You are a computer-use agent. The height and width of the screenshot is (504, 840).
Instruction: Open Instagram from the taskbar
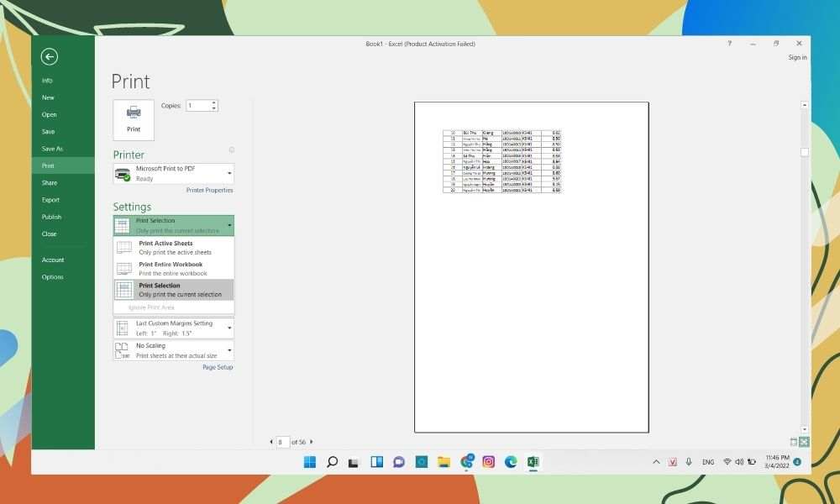pos(488,461)
